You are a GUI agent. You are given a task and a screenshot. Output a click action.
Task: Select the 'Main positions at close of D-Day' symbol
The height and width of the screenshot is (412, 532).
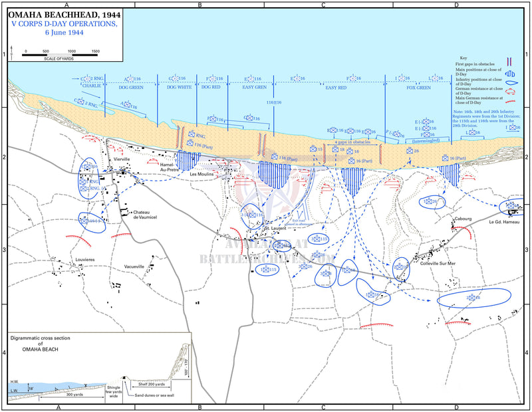pos(510,73)
